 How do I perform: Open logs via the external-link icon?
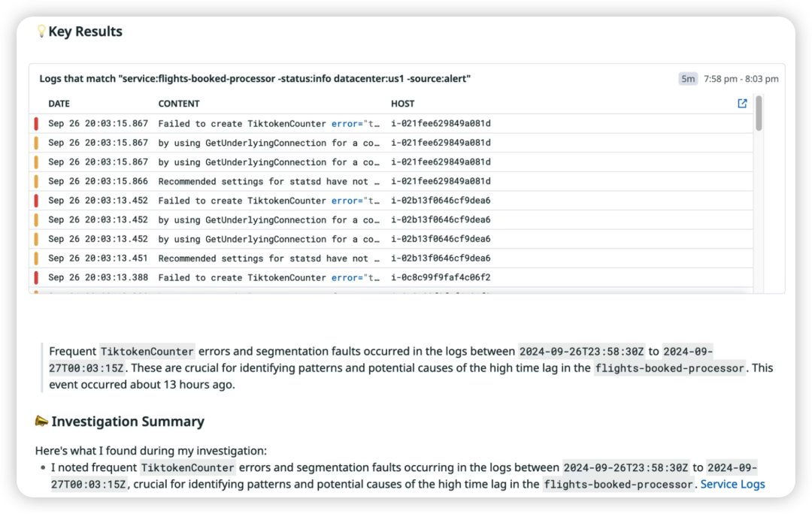pos(742,104)
